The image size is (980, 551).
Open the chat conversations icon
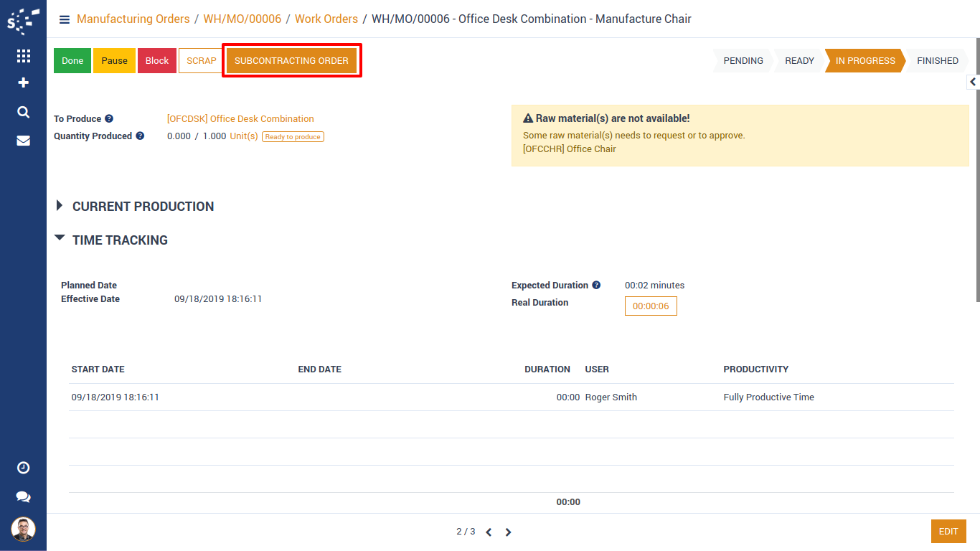23,496
